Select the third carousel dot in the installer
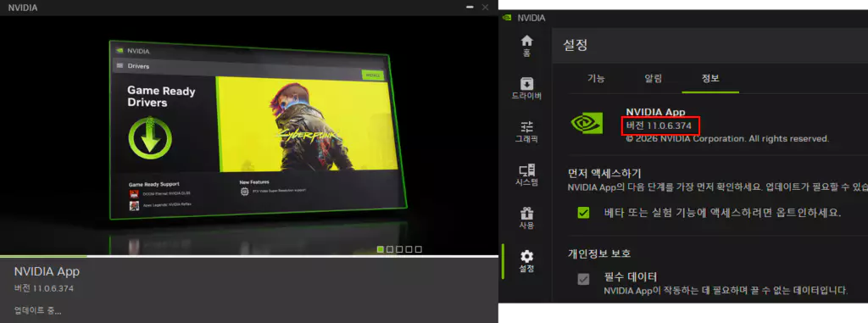The width and height of the screenshot is (868, 323). click(399, 249)
